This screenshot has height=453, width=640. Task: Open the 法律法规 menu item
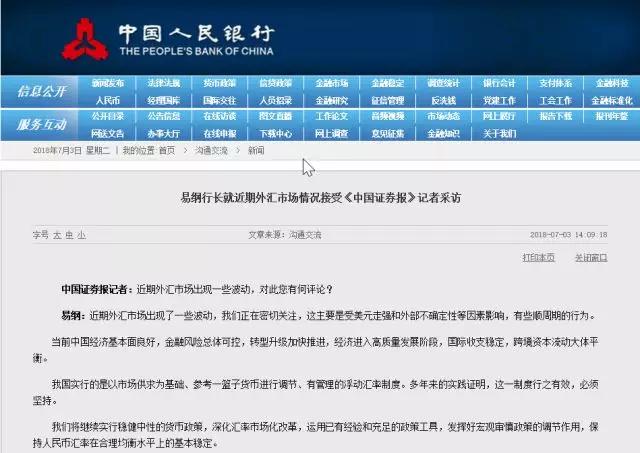point(164,83)
